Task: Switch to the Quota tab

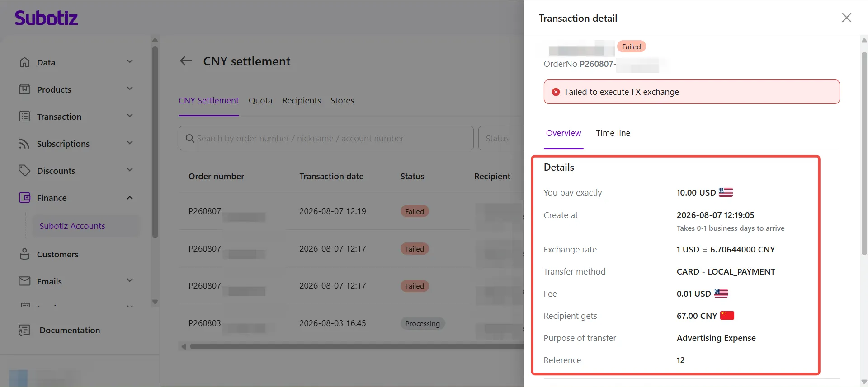Action: (260, 101)
